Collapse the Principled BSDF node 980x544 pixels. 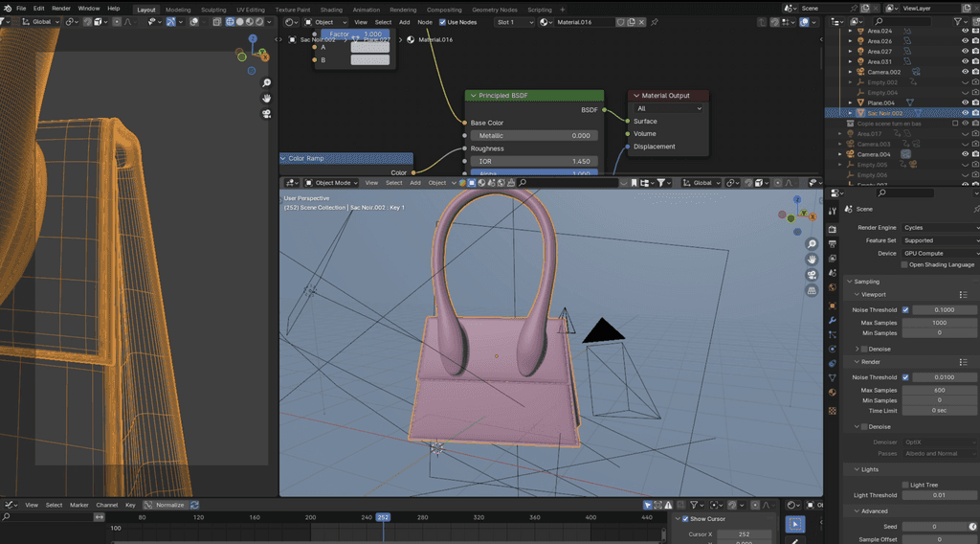click(x=472, y=96)
